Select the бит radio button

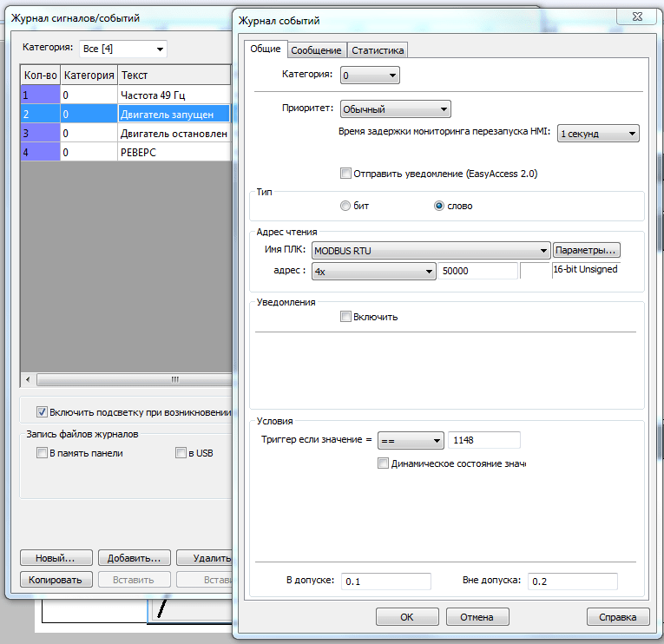(x=346, y=206)
